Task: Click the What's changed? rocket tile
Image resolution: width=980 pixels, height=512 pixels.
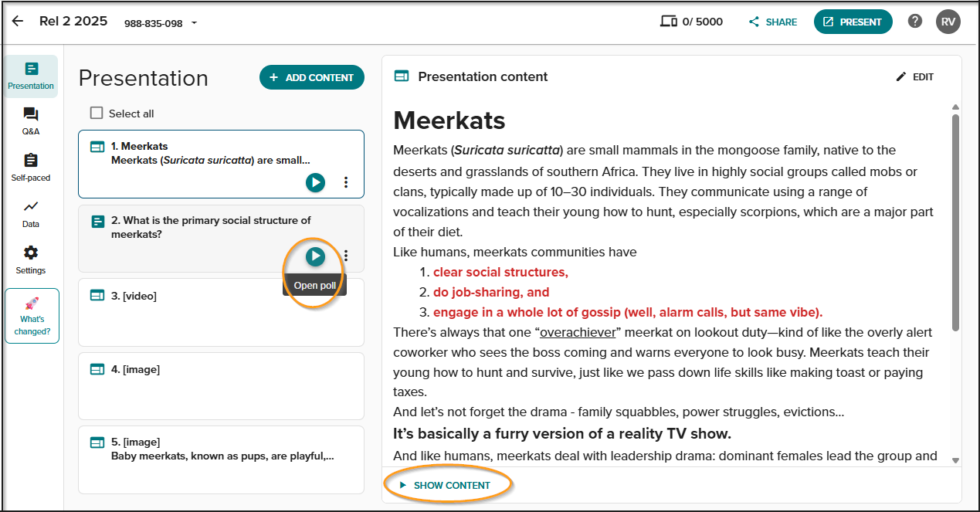Action: 32,316
